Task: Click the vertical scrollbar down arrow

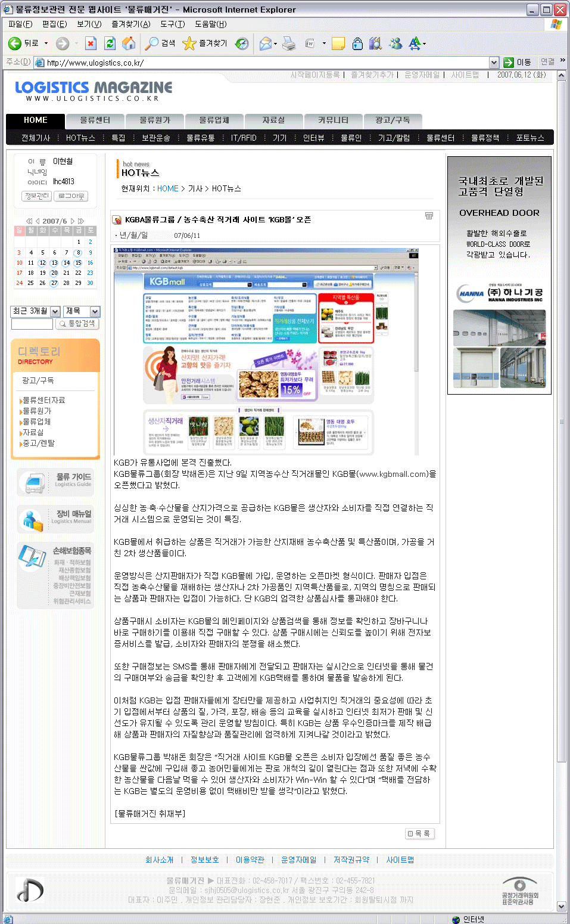Action: click(x=562, y=906)
